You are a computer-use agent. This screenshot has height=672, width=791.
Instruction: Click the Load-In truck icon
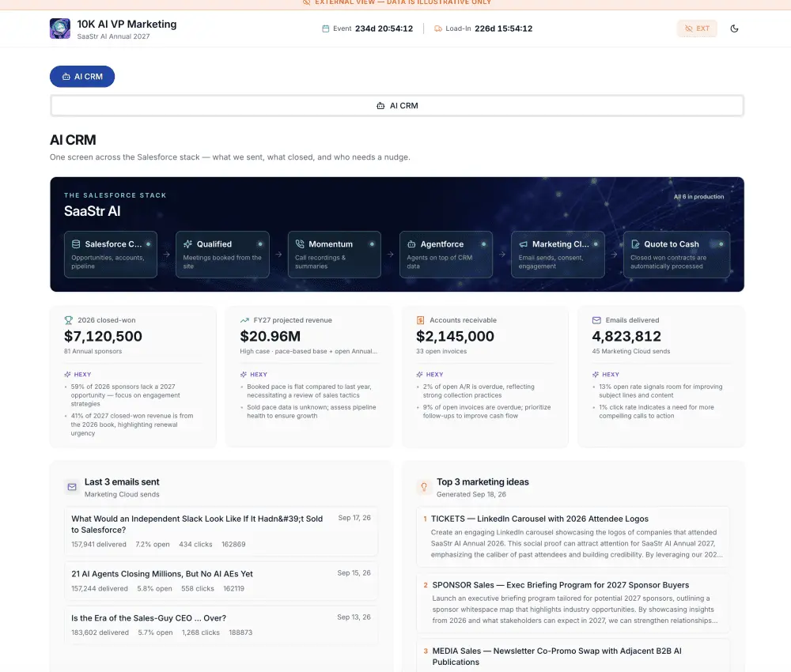pyautogui.click(x=438, y=28)
